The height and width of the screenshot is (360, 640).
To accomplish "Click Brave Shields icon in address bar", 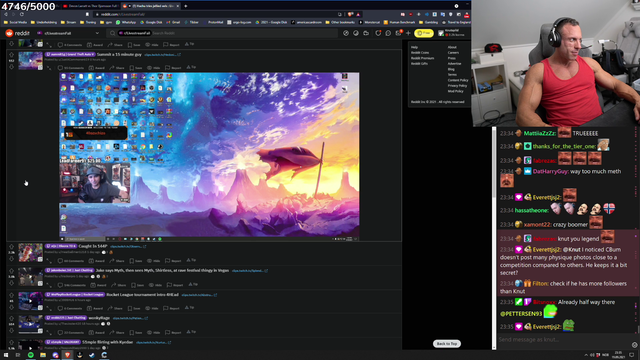I will 351,14.
